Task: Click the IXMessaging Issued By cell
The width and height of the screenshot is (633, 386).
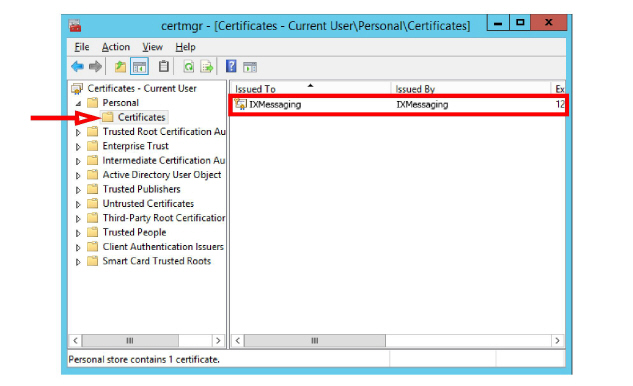Action: [x=422, y=105]
